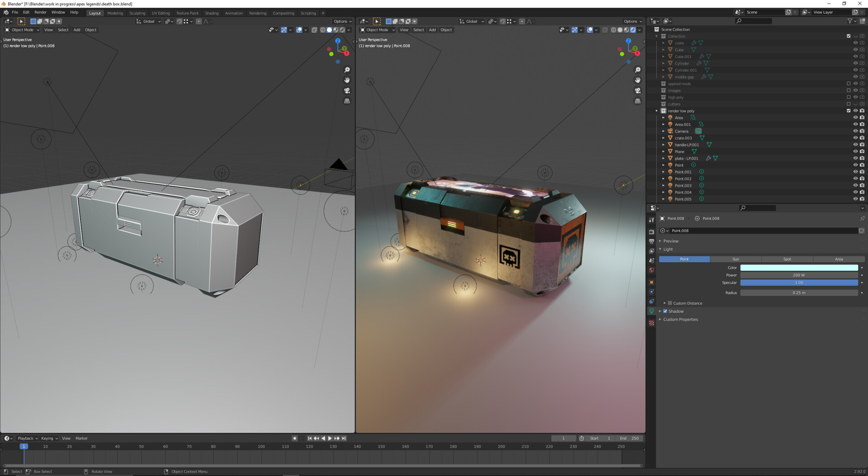The image size is (868, 476).
Task: Switch to the Shading workspace tab
Action: pyautogui.click(x=212, y=13)
